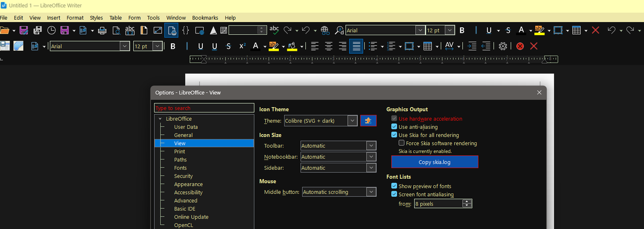The height and width of the screenshot is (229, 644).
Task: Open the Help menu
Action: (x=230, y=18)
